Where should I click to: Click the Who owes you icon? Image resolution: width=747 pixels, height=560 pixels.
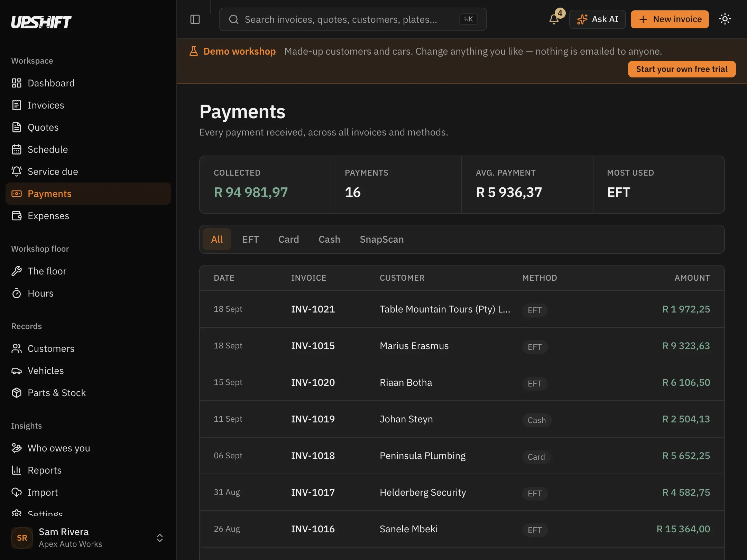(17, 448)
